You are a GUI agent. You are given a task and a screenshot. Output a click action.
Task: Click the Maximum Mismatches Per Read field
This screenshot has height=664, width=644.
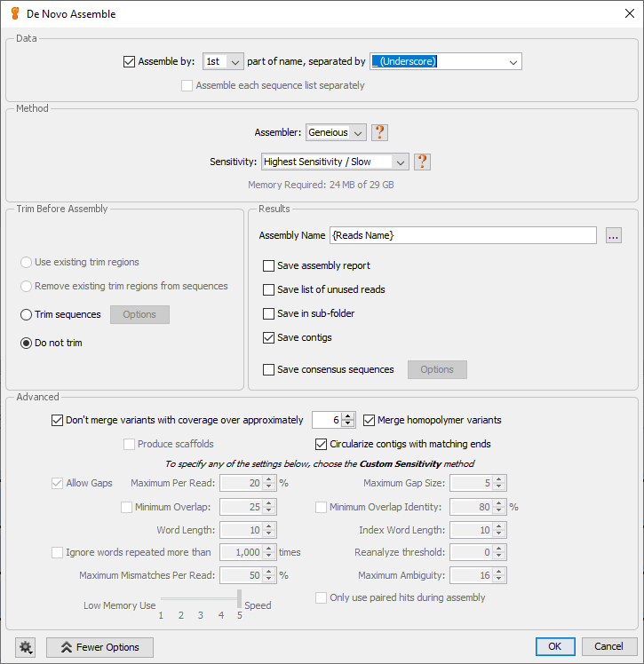click(241, 575)
